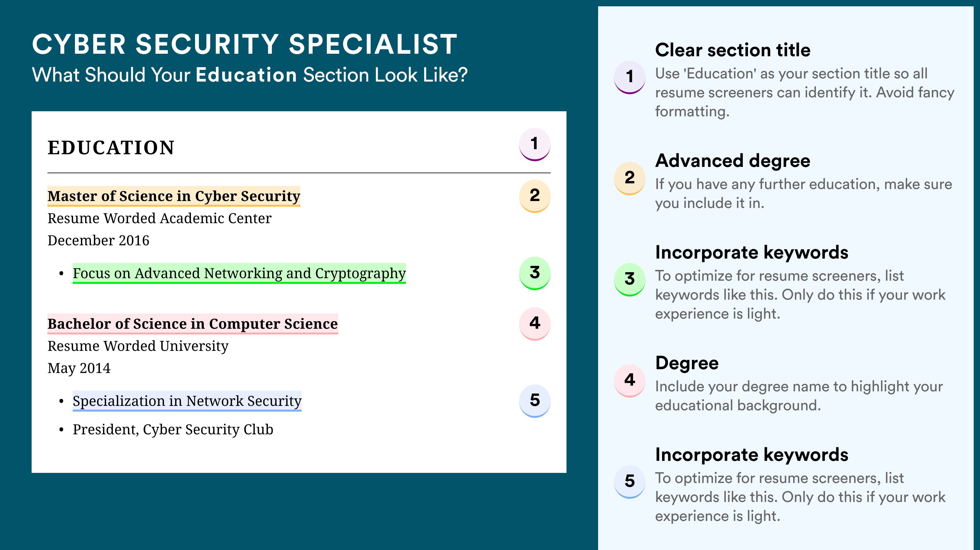
Task: Click the purple 1 badge next to Clear section title
Action: point(630,77)
